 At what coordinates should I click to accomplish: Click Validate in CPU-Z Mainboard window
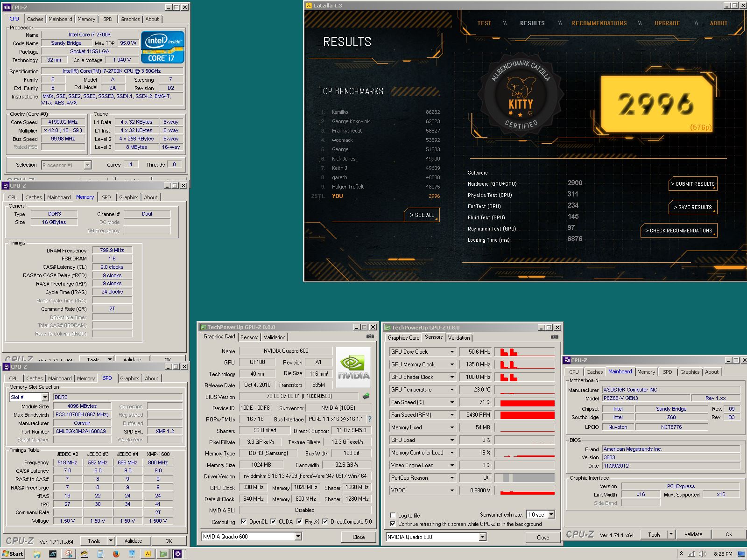[693, 534]
